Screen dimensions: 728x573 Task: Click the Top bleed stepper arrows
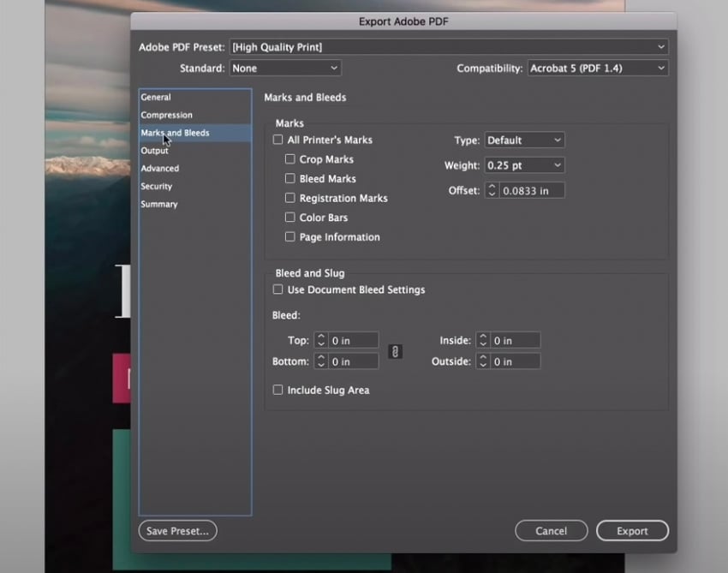pyautogui.click(x=321, y=340)
